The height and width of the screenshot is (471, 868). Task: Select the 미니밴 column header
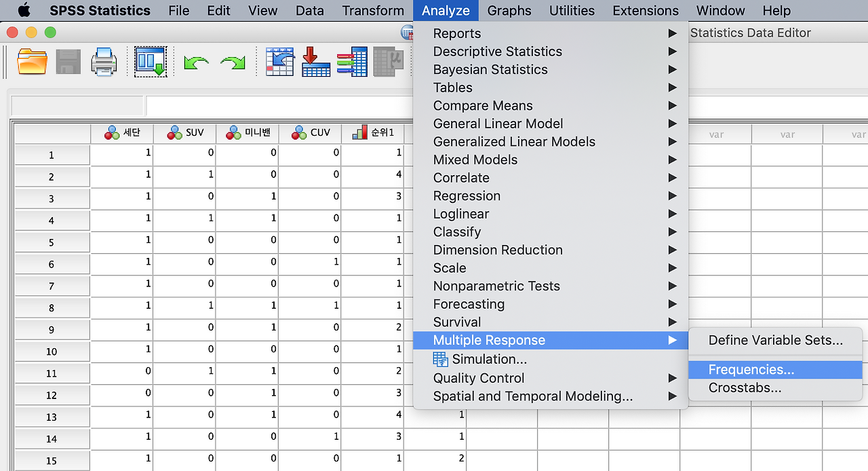(x=247, y=134)
